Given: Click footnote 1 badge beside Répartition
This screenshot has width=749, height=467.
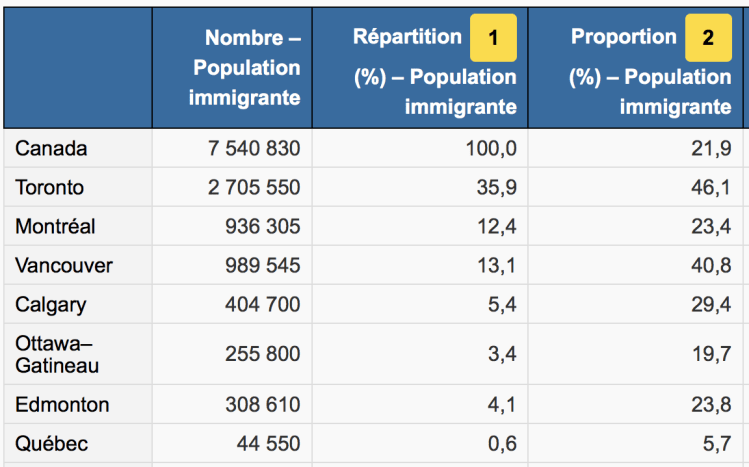Looking at the screenshot, I should tap(493, 39).
